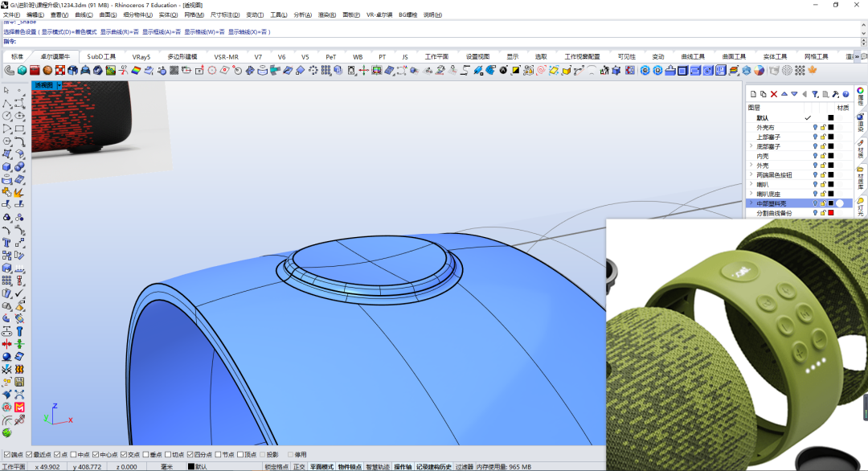Open the 分析(A) menu
The height and width of the screenshot is (471, 868).
pyautogui.click(x=303, y=15)
